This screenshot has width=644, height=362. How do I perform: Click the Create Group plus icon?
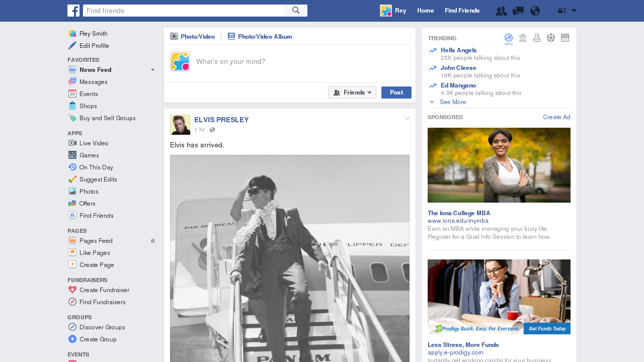click(x=72, y=339)
